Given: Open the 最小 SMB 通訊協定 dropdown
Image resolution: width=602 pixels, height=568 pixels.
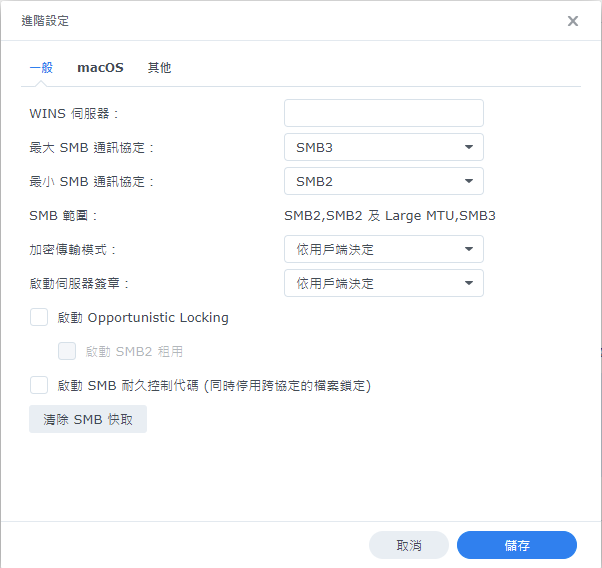Looking at the screenshot, I should point(384,181).
